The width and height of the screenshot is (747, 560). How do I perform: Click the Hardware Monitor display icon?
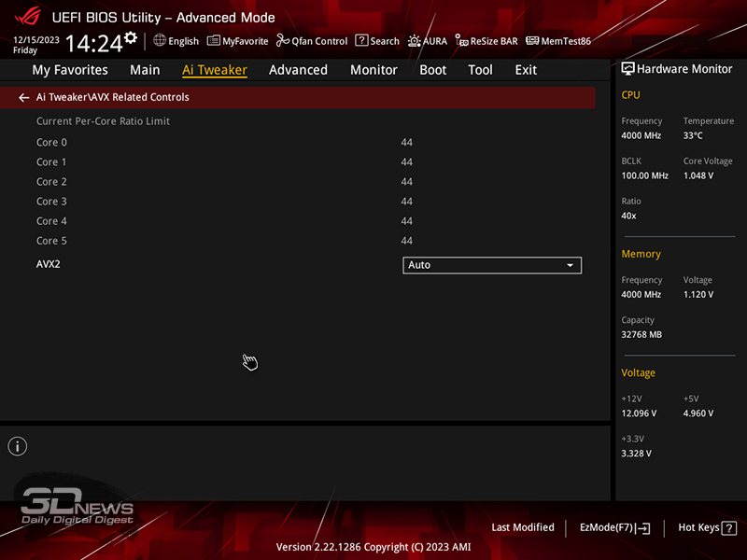pyautogui.click(x=627, y=69)
